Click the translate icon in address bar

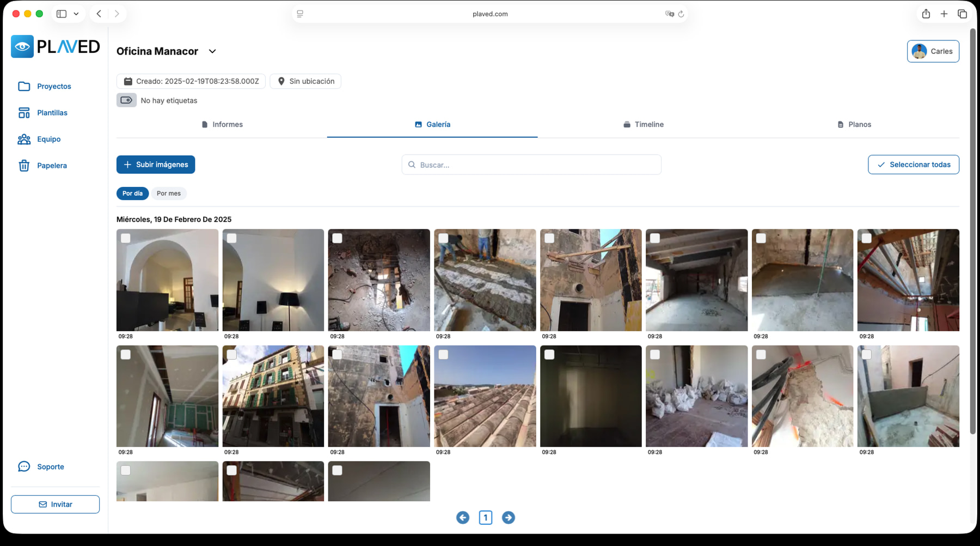point(669,14)
